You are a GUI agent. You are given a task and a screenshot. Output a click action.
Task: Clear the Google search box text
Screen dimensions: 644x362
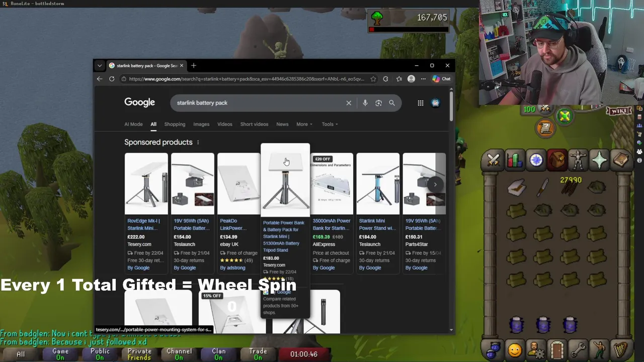[x=349, y=103]
